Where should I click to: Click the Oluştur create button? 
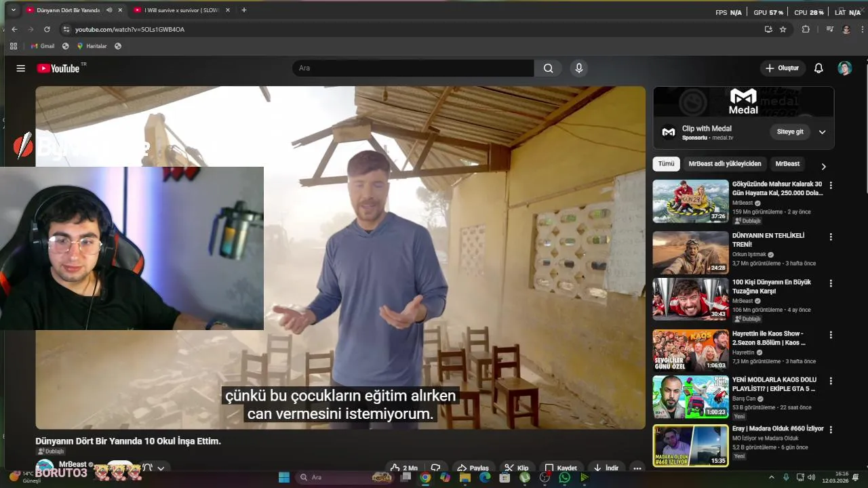[782, 68]
